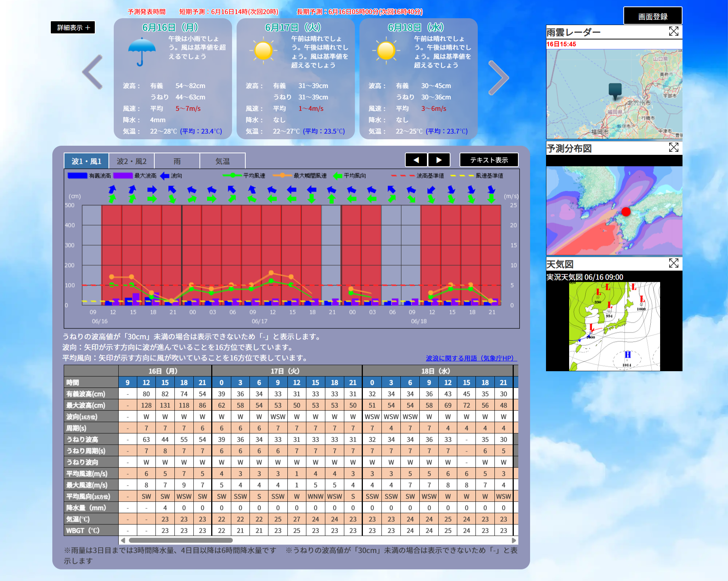Step chart forward with black right arrow

pos(439,160)
